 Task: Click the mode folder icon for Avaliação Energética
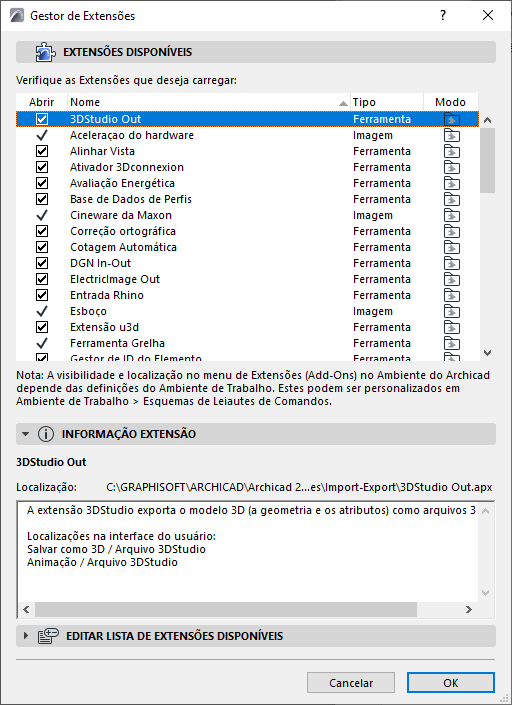(x=452, y=183)
